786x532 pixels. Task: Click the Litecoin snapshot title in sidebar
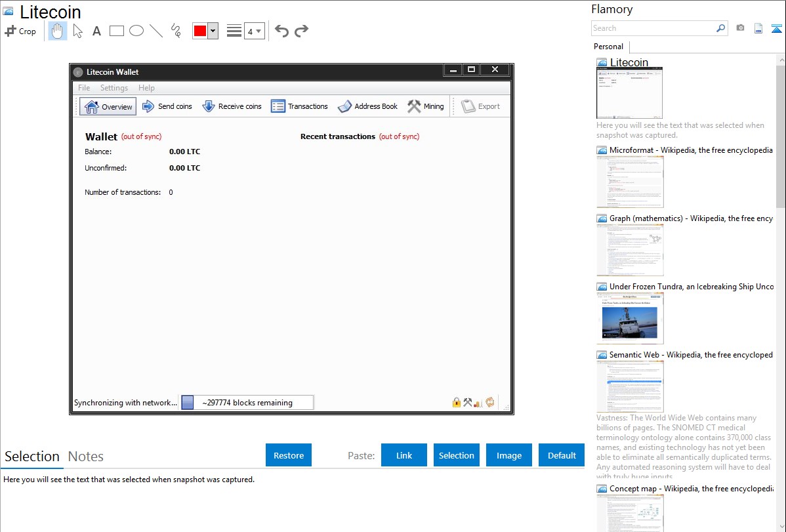point(629,62)
